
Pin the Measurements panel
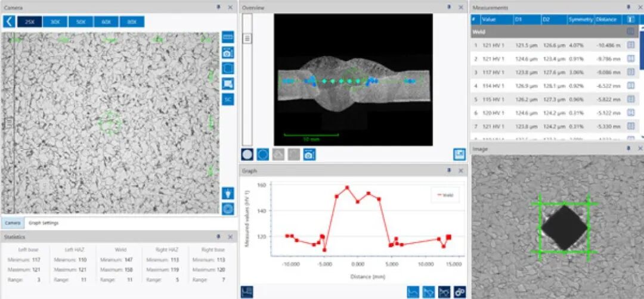coord(629,7)
